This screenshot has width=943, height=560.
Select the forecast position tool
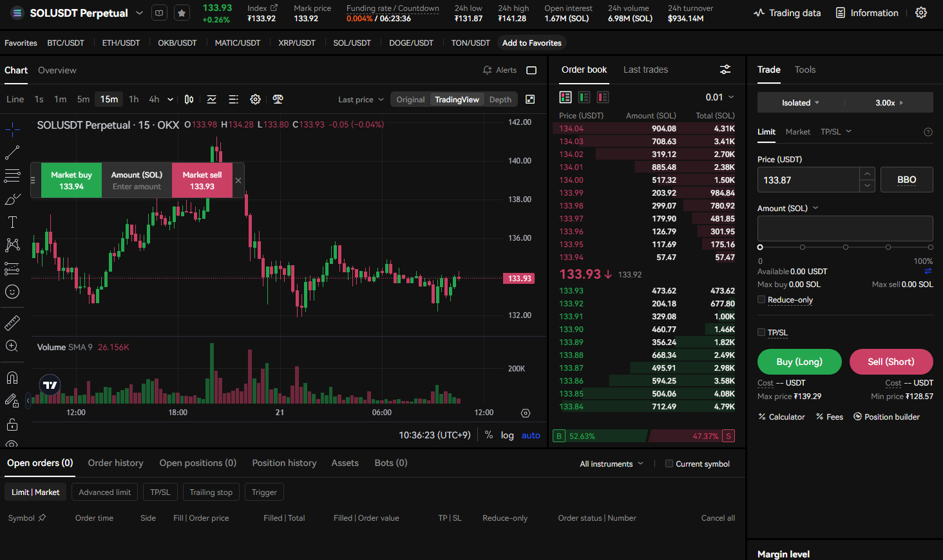tap(12, 268)
